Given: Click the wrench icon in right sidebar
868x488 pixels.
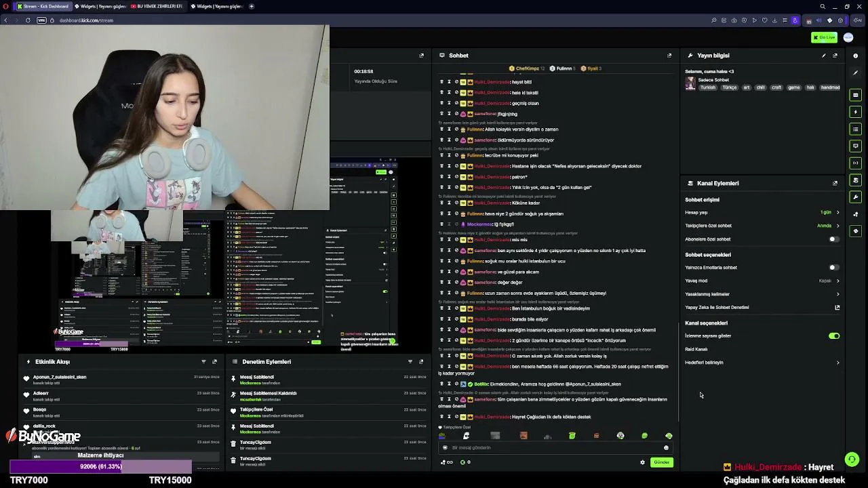Looking at the screenshot, I should tap(856, 197).
